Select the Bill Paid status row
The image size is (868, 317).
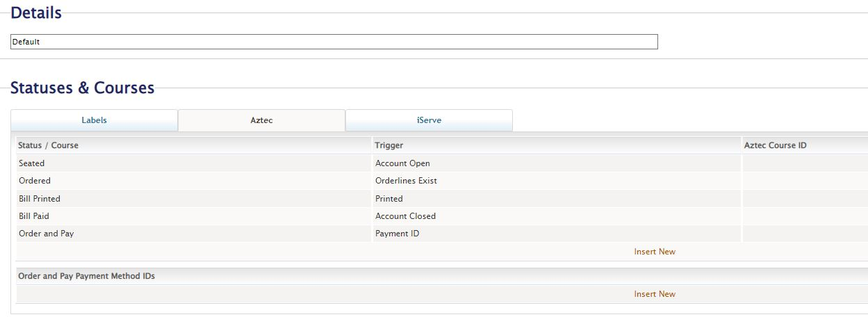point(34,216)
